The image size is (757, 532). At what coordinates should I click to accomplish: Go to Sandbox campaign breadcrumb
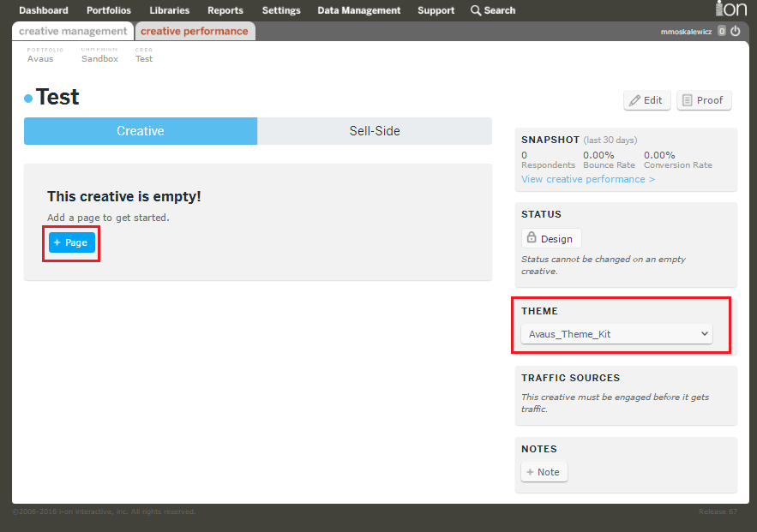coord(100,58)
